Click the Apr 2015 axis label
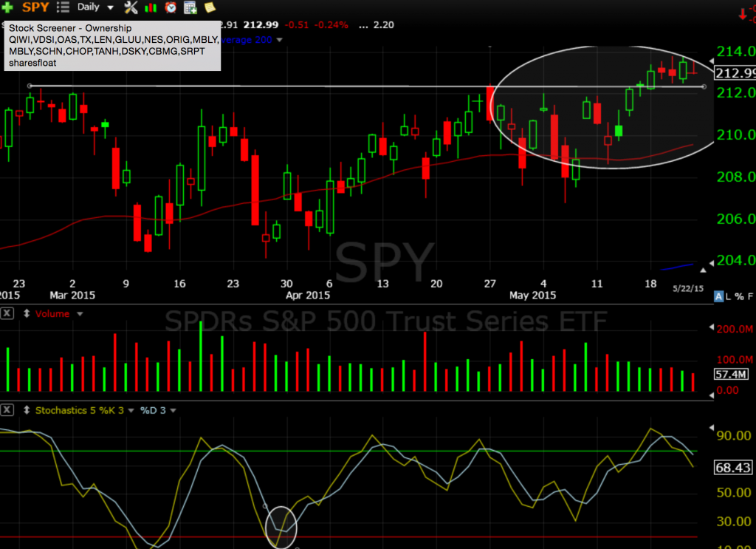Screen dimensions: 756x549 (308, 296)
